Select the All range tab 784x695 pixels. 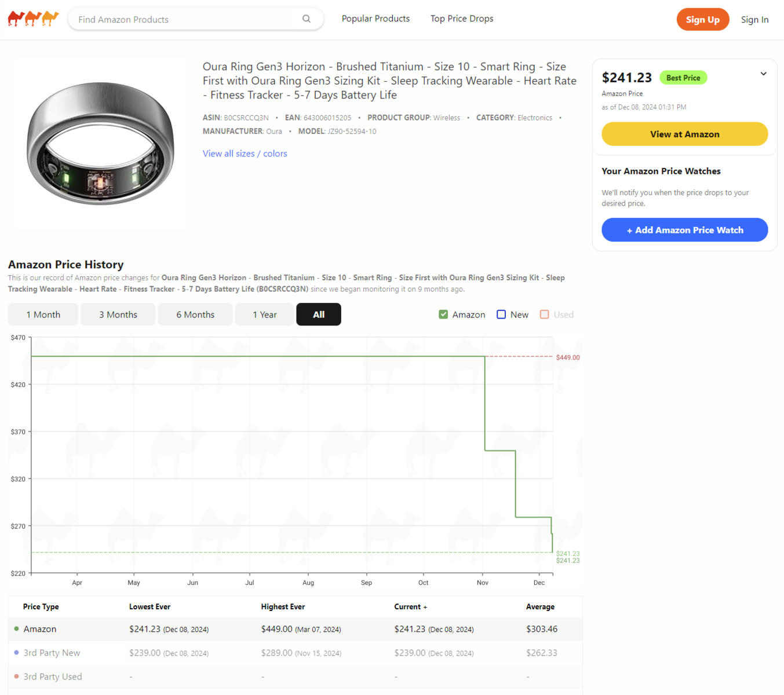tap(319, 314)
